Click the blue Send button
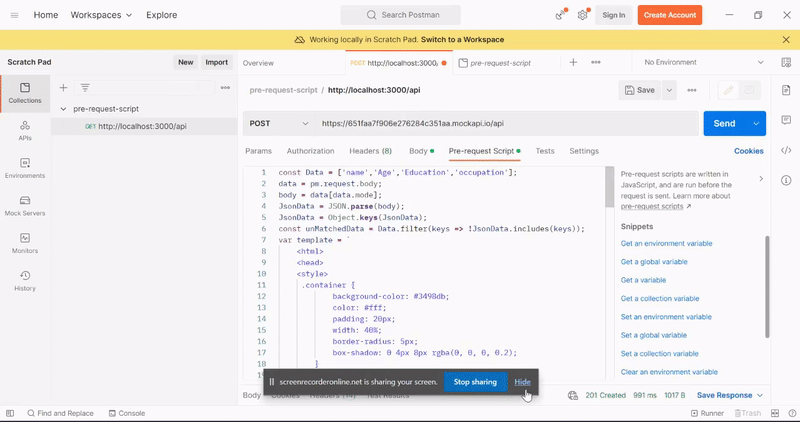800x422 pixels. click(724, 124)
